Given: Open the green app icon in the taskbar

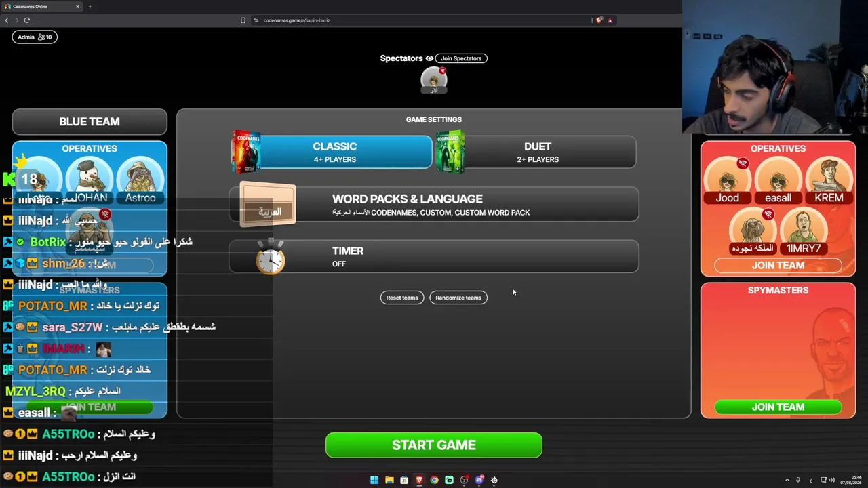Looking at the screenshot, I should (449, 480).
